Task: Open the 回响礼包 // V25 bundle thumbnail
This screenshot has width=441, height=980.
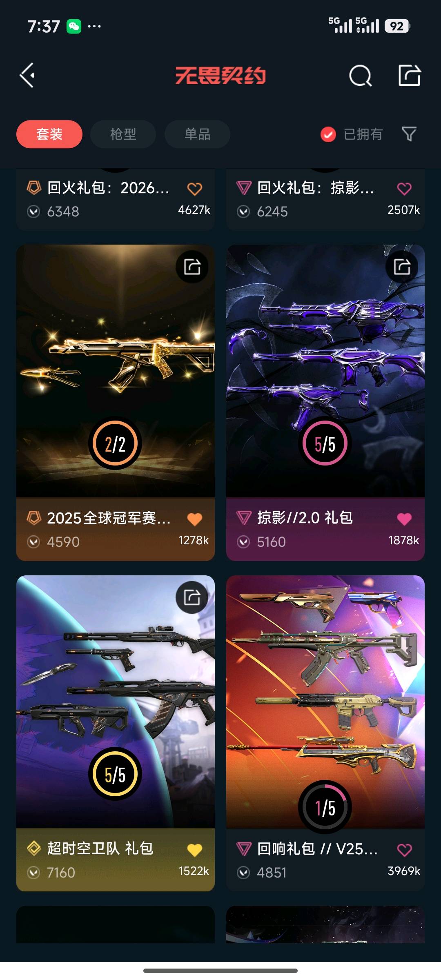Action: pos(325,702)
